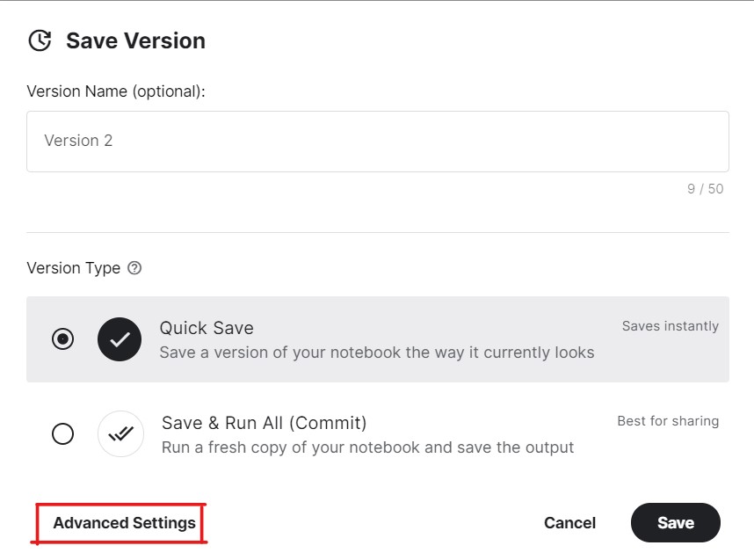Screen dimensions: 754x560
Task: Click the Version Type label
Action: click(74, 268)
